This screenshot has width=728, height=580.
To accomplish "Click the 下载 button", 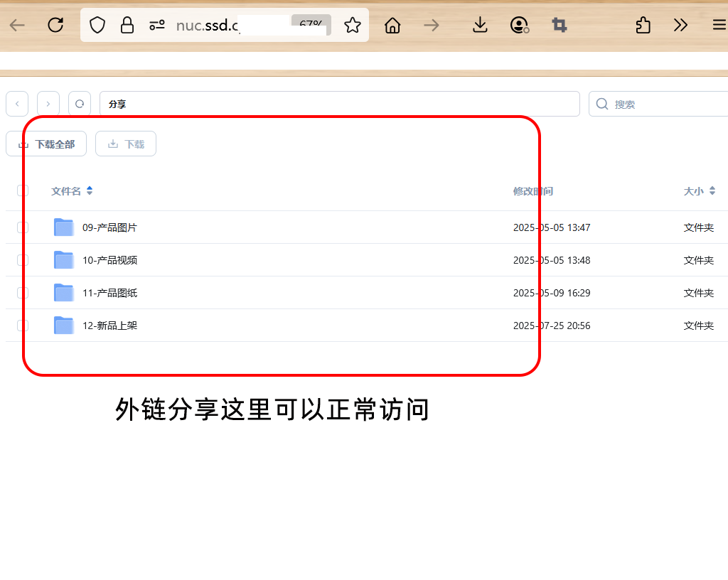I will point(126,144).
